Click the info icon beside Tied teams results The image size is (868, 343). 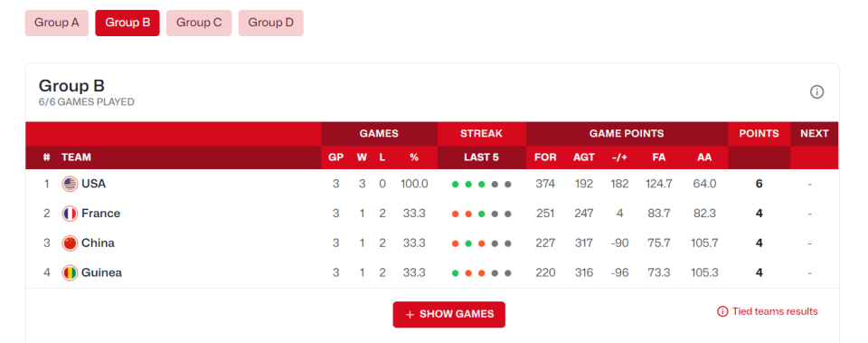click(x=722, y=311)
